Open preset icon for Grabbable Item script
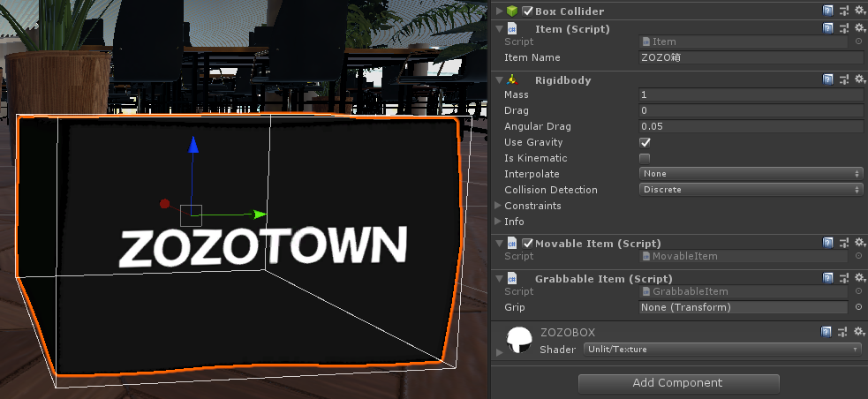The height and width of the screenshot is (399, 868). 843,278
